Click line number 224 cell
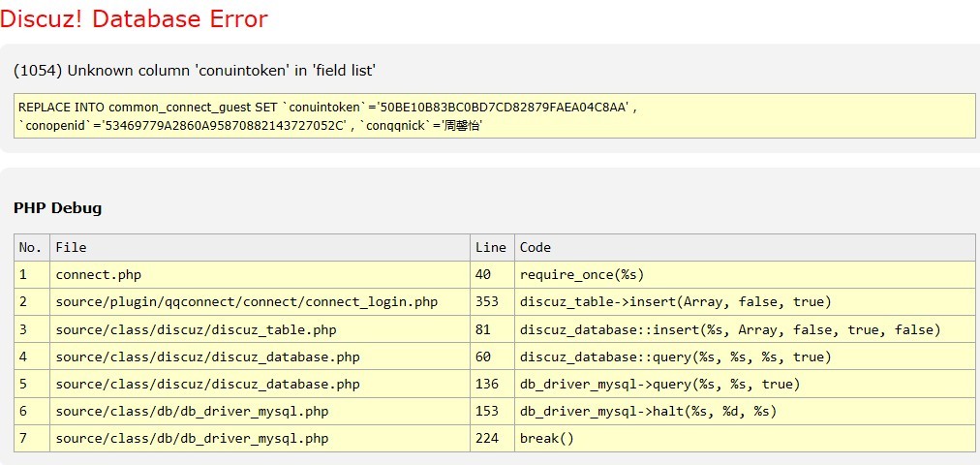This screenshot has height=465, width=980. click(x=487, y=439)
